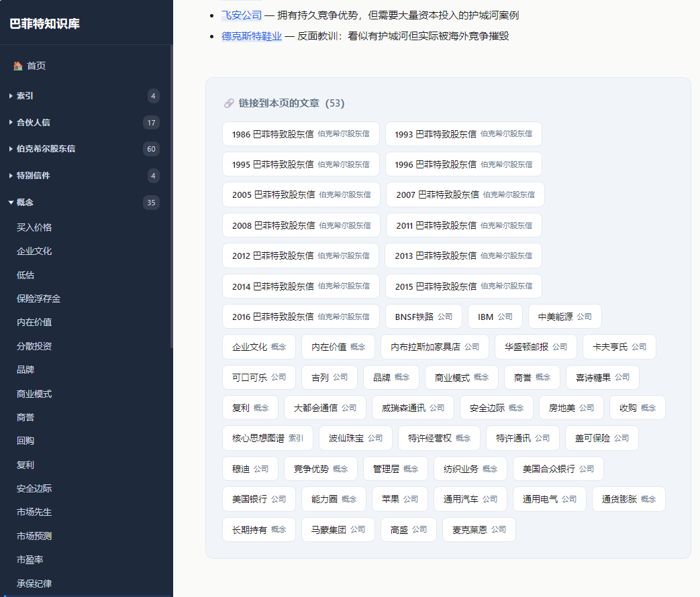700x597 pixels.
Task: Expand the 合伙人信 section
Action: tap(85, 122)
